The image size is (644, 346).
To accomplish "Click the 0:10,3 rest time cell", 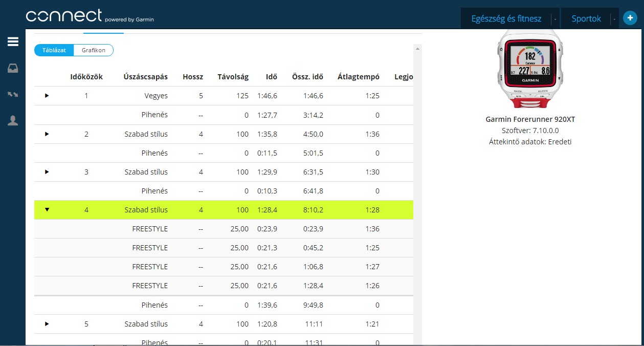I will click(268, 191).
